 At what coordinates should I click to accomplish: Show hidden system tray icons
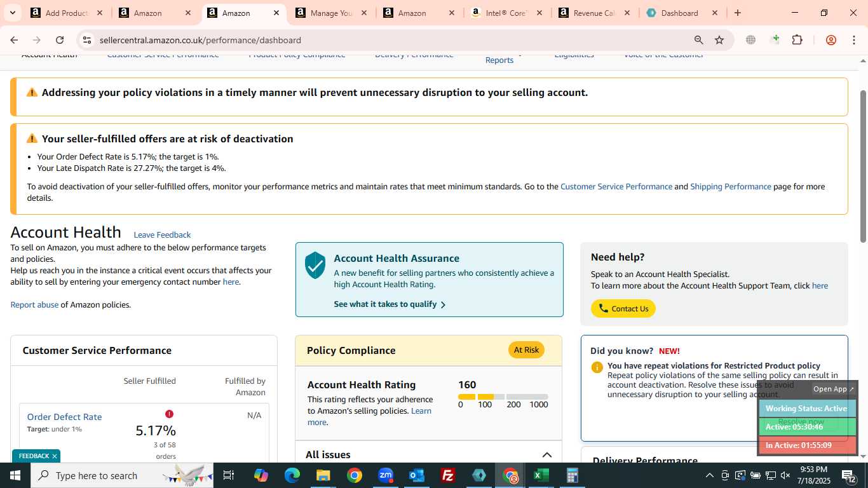point(709,475)
